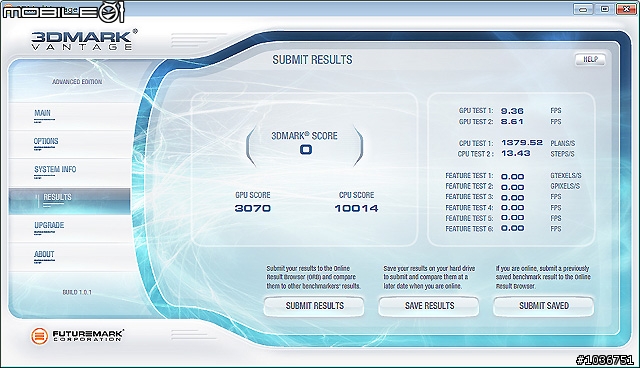
Task: Click CPU Test 2 value 13.43
Action: pos(516,153)
